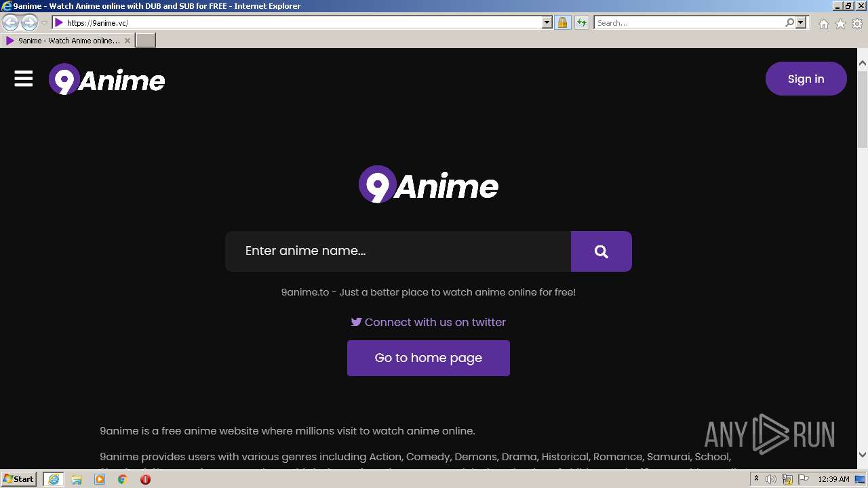
Task: Open recent pages dropdown arrow
Action: tap(44, 22)
